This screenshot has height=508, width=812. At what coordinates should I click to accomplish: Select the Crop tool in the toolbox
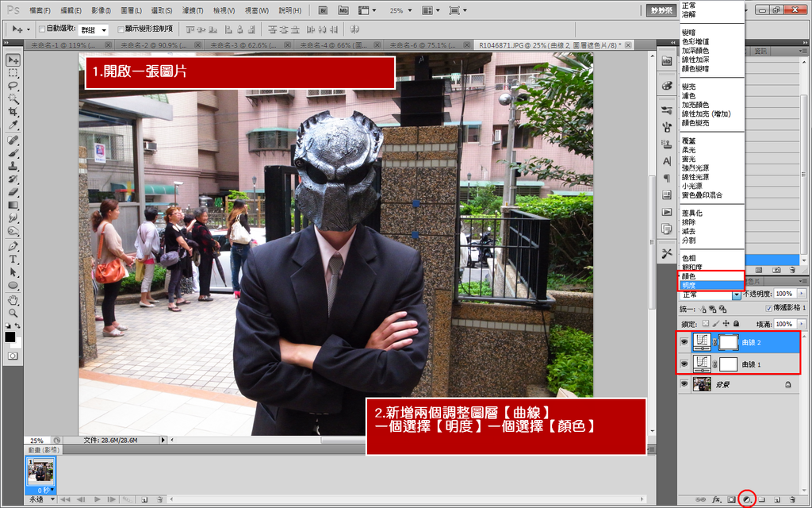(x=13, y=112)
